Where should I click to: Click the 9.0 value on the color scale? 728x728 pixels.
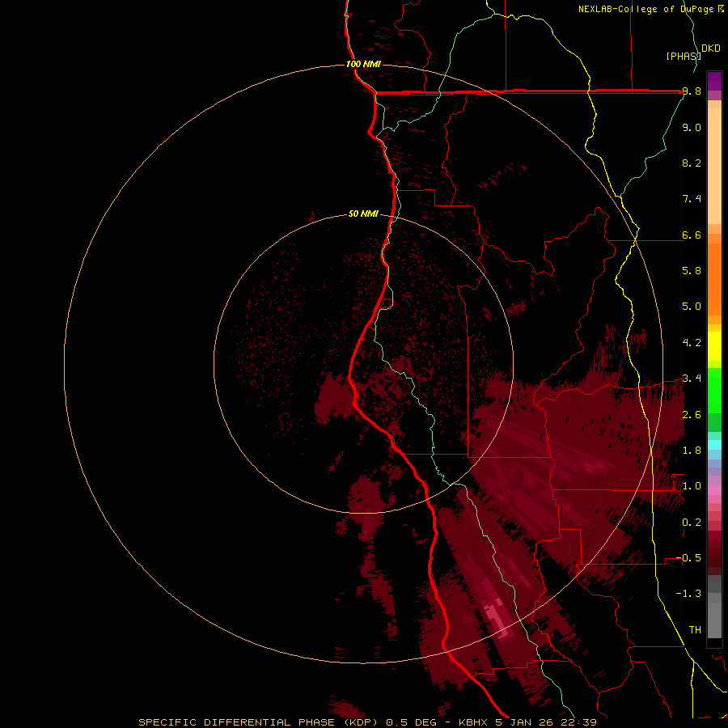(x=692, y=127)
